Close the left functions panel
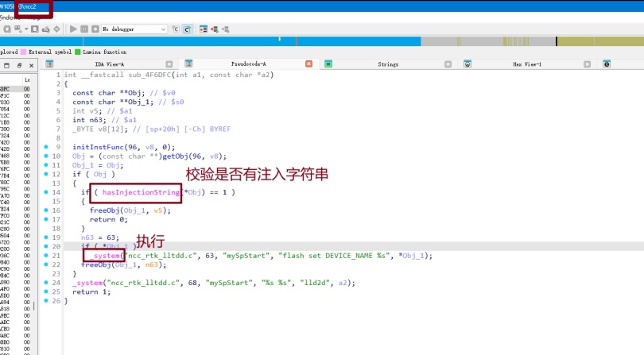The height and width of the screenshot is (355, 644). pos(30,65)
